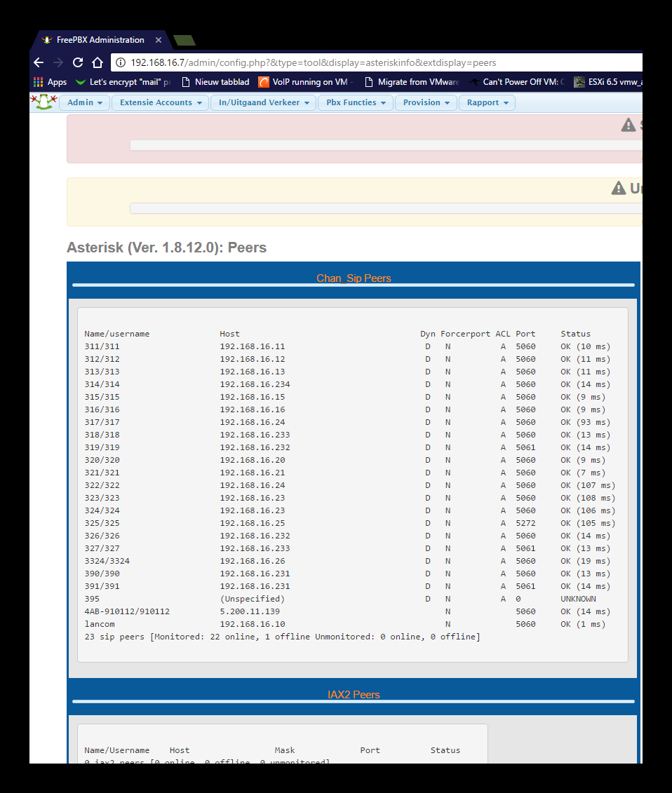The height and width of the screenshot is (793, 672).
Task: Click the FreePBX frog logo
Action: pos(43,102)
